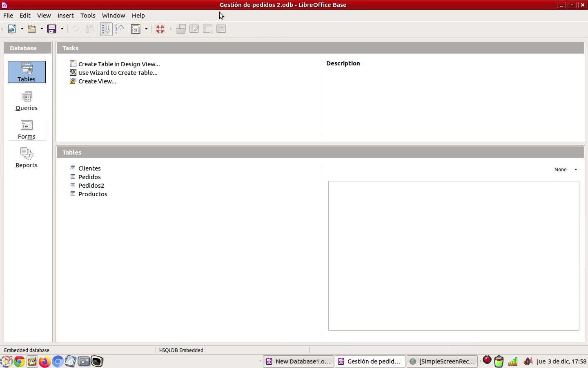Open the Edit menu
Image resolution: width=588 pixels, height=368 pixels.
coord(25,16)
